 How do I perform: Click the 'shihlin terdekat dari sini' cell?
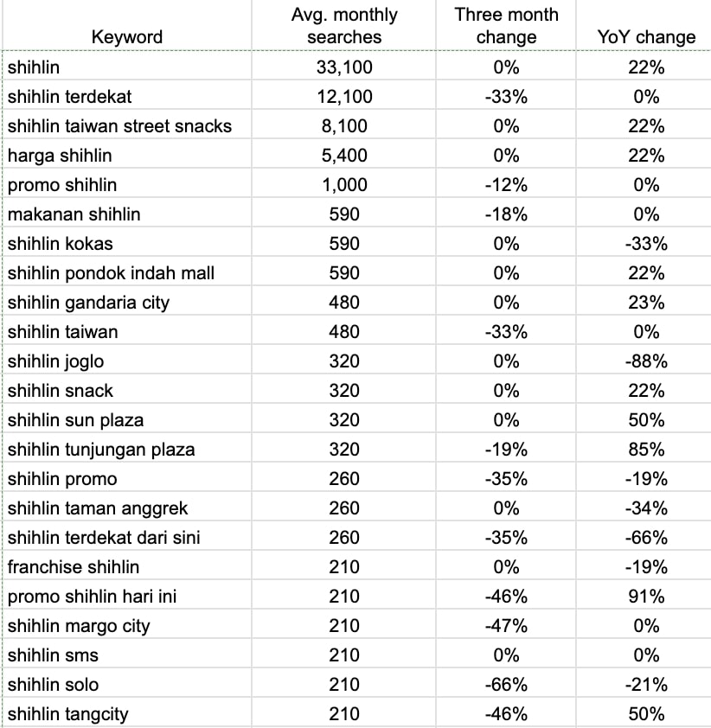(x=104, y=538)
